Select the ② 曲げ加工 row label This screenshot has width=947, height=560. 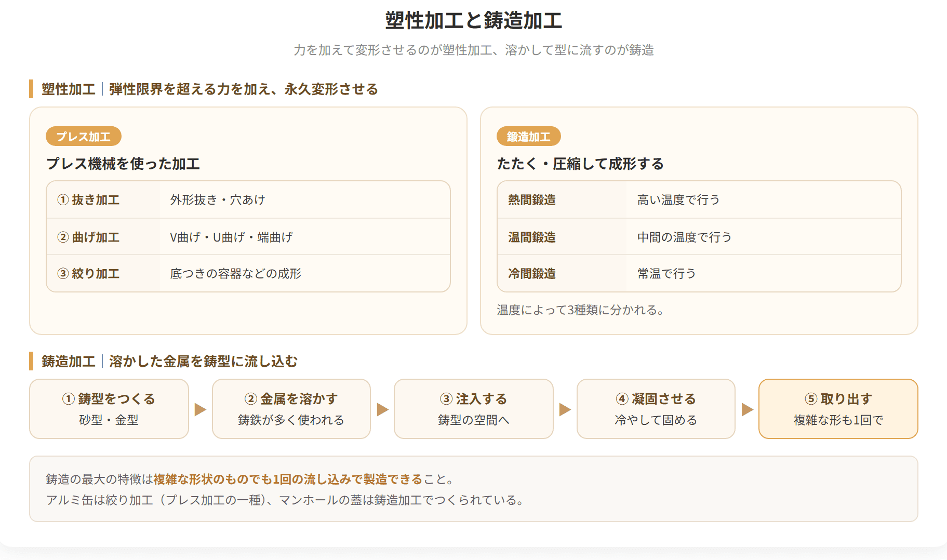(88, 237)
